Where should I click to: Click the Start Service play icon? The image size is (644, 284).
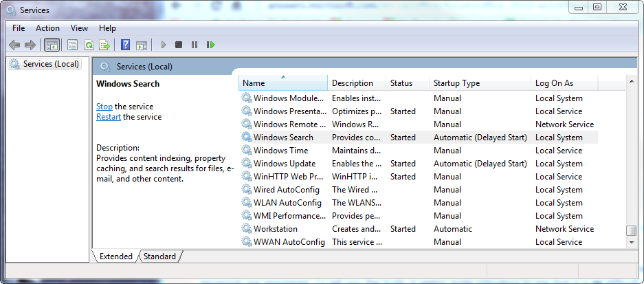[164, 45]
